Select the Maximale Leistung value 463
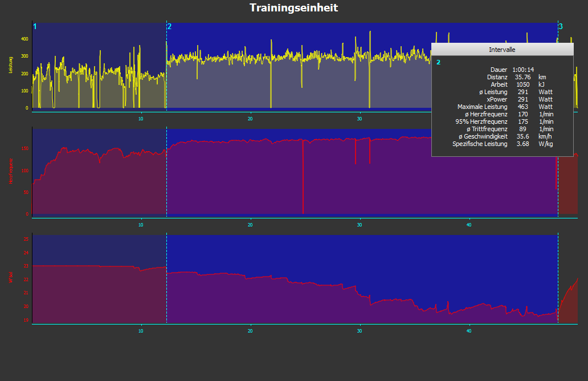 [x=522, y=107]
